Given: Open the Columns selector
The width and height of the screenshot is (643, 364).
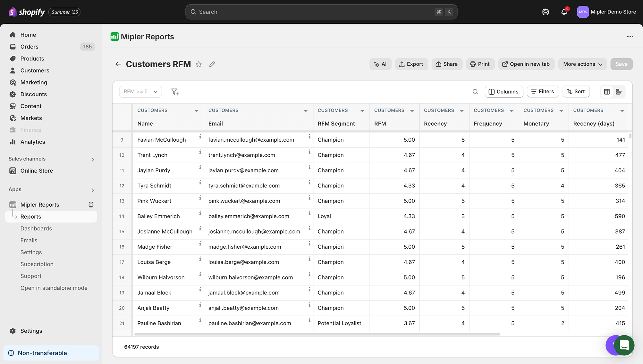Looking at the screenshot, I should click(x=503, y=92).
